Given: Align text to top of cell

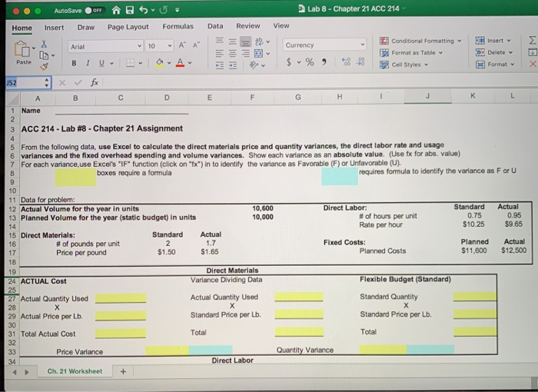Looking at the screenshot, I should point(220,42).
